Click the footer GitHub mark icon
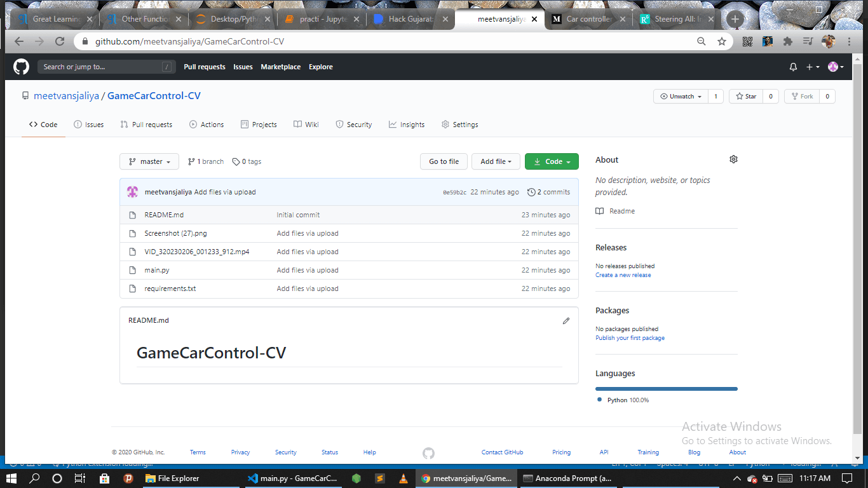868x488 pixels. [428, 453]
